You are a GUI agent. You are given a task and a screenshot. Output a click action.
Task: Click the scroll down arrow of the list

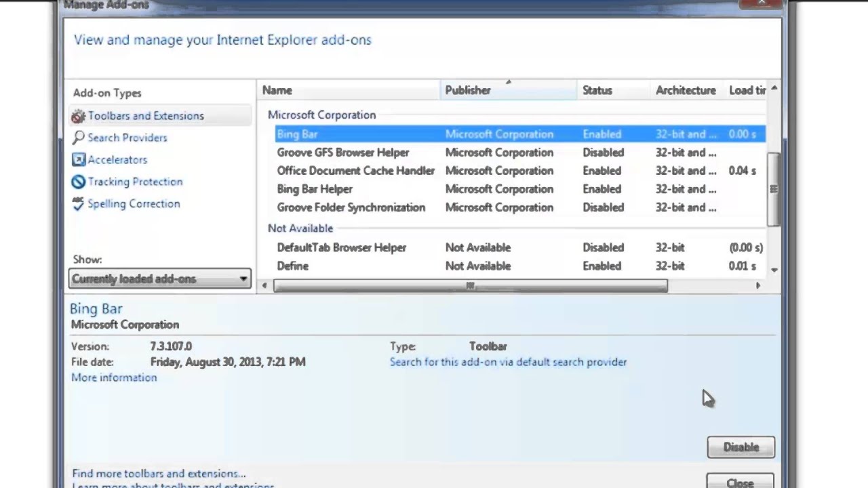coord(774,270)
